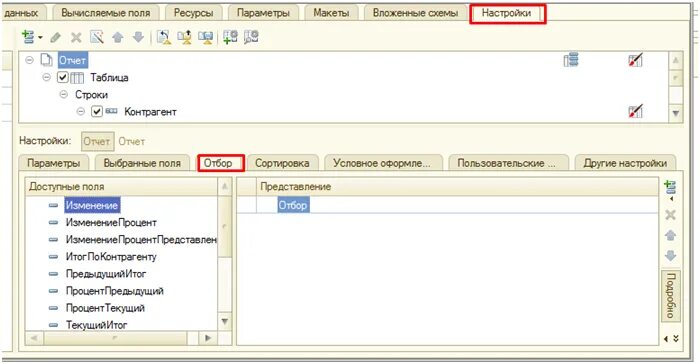
Task: Click the pencil edit icon in the top toolbar
Action: click(55, 38)
